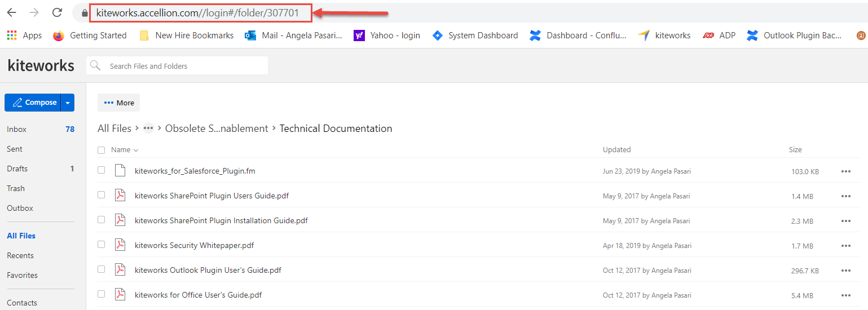Open the Apps grid bookmark icon
Viewport: 868px width, 310px height.
(x=12, y=36)
